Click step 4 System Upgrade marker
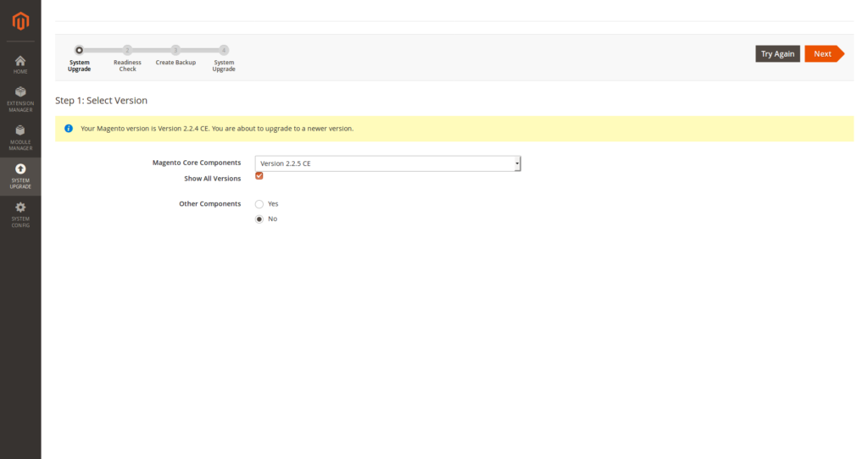 click(224, 50)
